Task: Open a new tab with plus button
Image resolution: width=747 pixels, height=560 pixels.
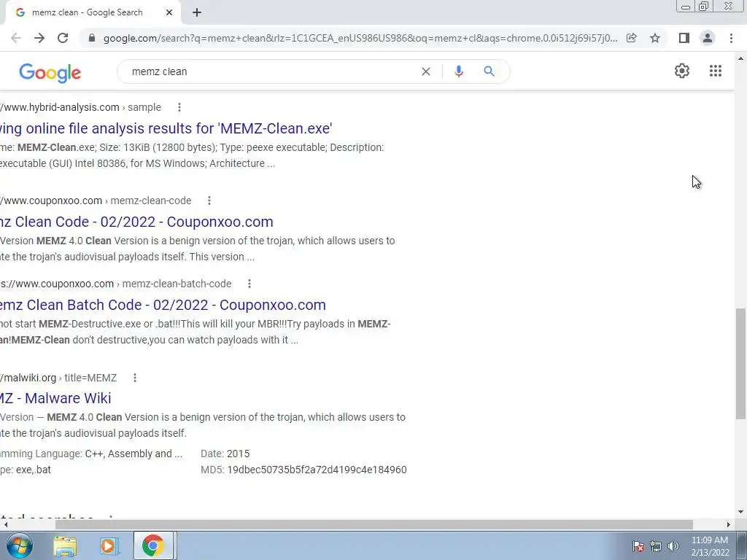Action: tap(197, 13)
